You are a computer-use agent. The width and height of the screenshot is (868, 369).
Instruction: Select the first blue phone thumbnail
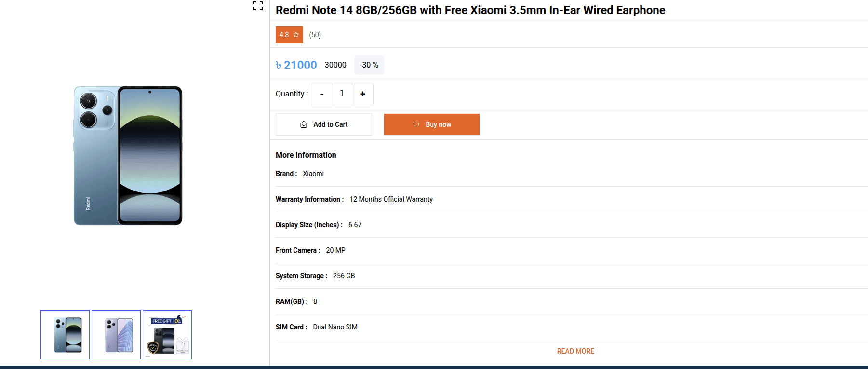click(x=65, y=334)
